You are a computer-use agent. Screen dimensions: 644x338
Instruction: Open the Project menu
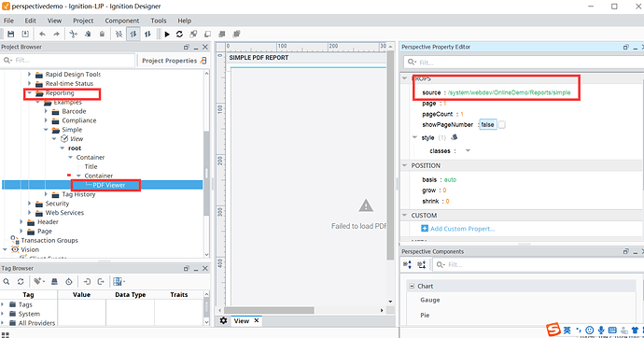(83, 21)
